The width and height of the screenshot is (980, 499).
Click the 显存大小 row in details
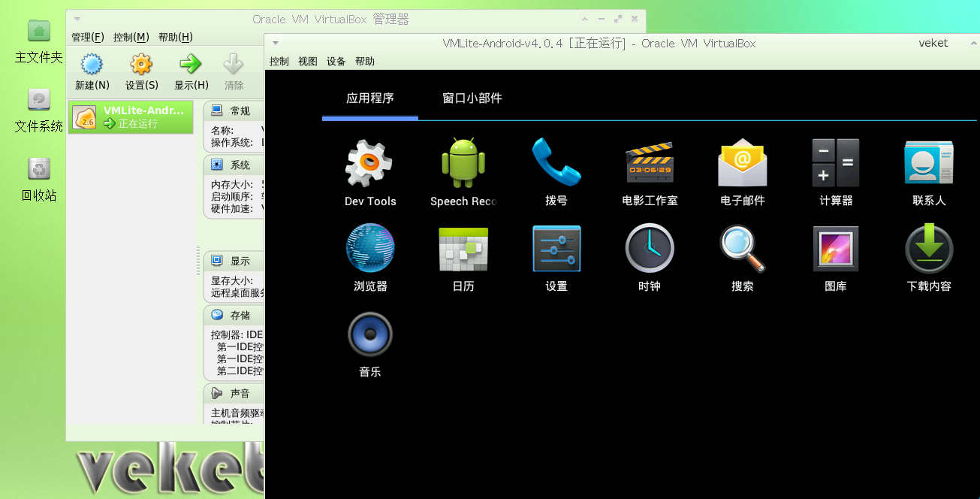point(237,280)
